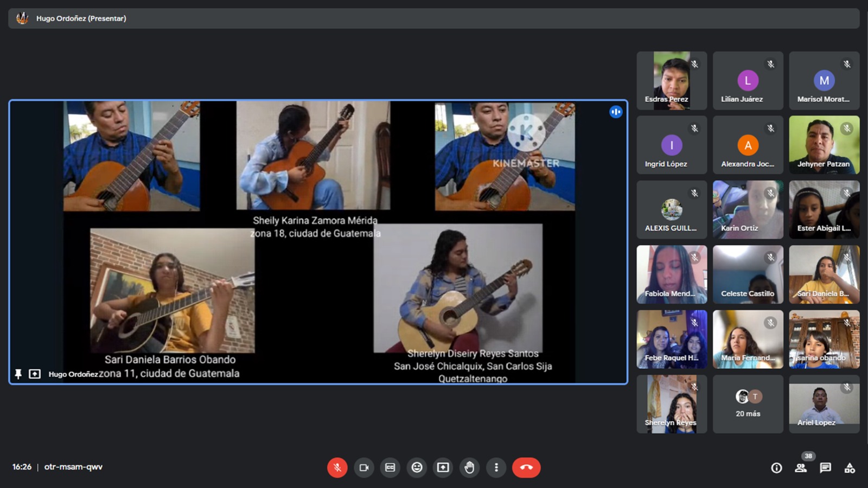Turn on closed captions
The width and height of the screenshot is (868, 488).
tap(390, 467)
